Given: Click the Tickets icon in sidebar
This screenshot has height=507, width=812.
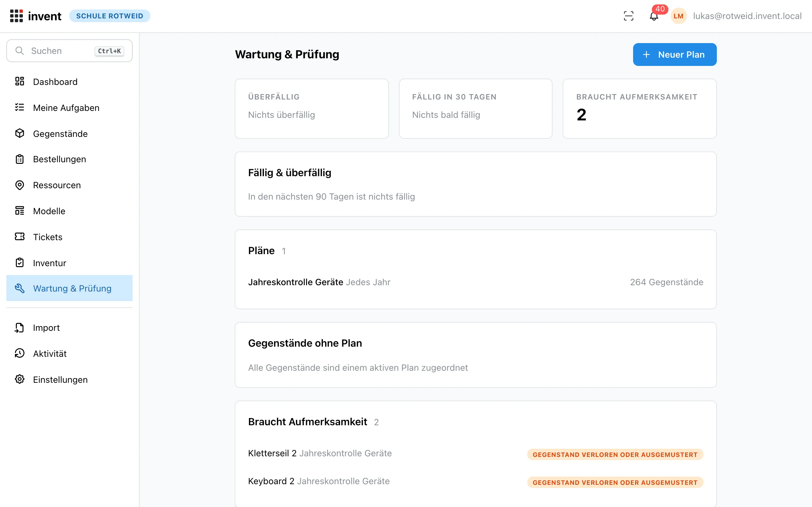Looking at the screenshot, I should [x=19, y=237].
